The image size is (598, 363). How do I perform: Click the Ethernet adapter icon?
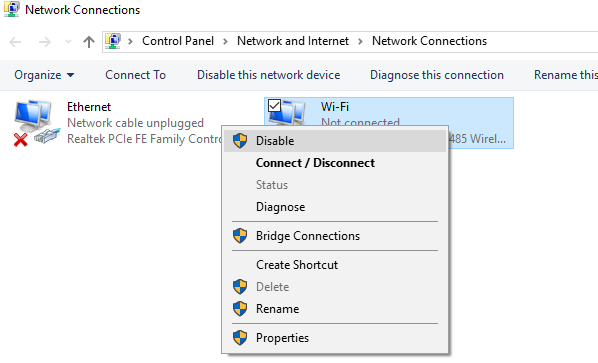[x=37, y=123]
